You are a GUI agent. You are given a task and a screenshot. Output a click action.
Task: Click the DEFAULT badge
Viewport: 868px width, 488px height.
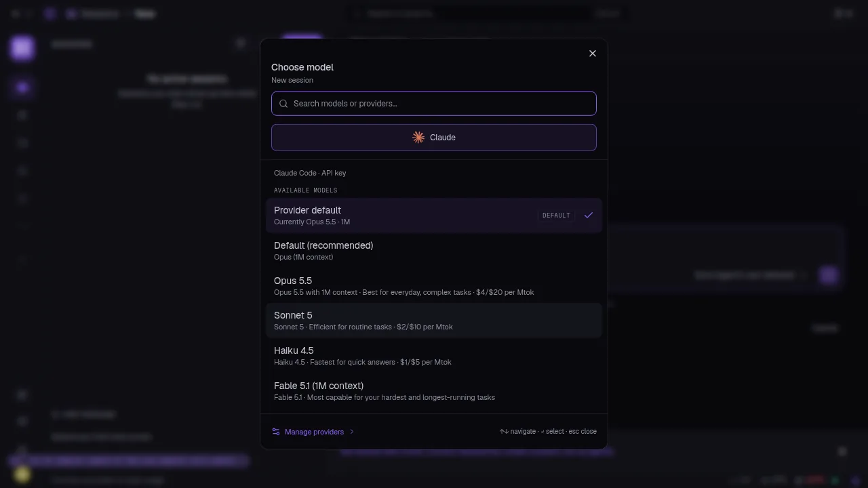coord(556,216)
